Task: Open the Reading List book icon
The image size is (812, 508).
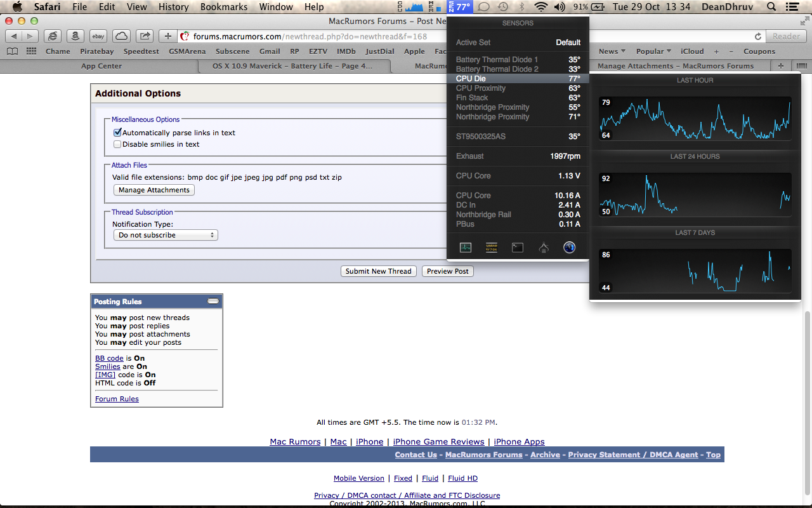Action: pos(13,51)
